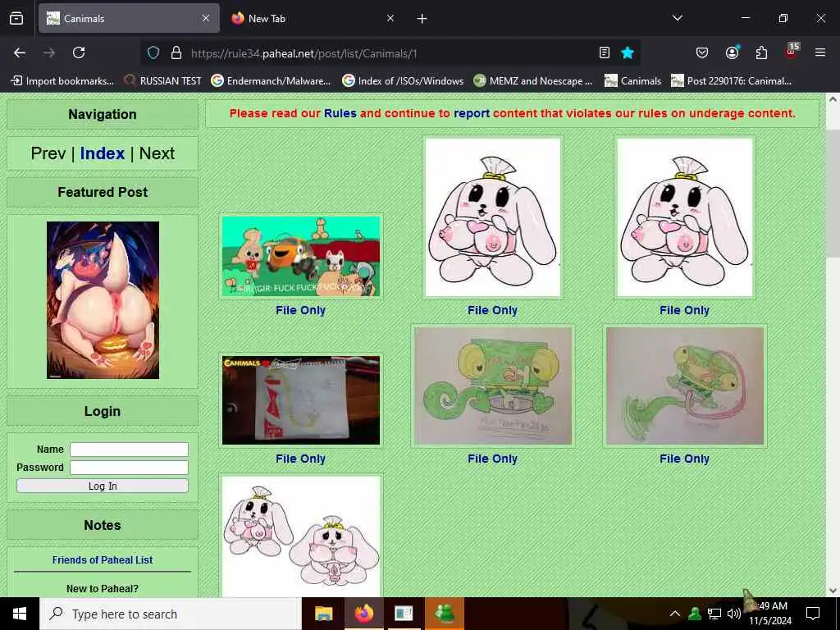Viewport: 840px width, 630px height.
Task: Open the Canimals bookmark in the toolbar
Action: pos(632,81)
